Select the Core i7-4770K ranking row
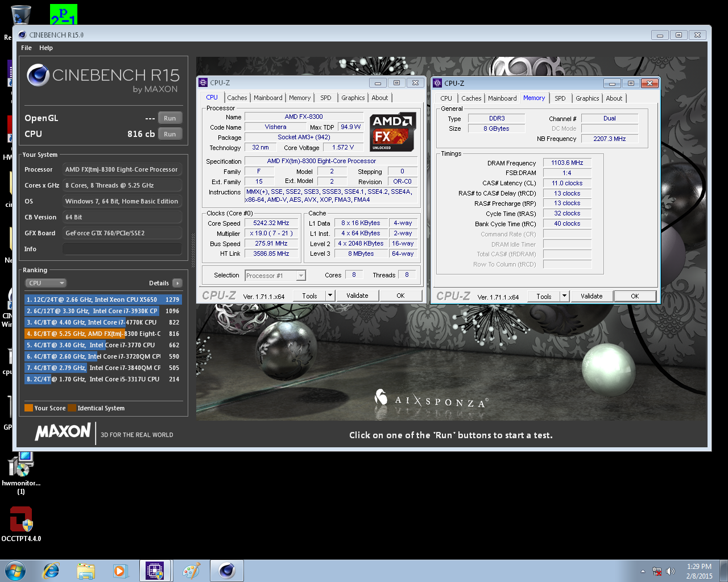728x582 pixels. [103, 322]
